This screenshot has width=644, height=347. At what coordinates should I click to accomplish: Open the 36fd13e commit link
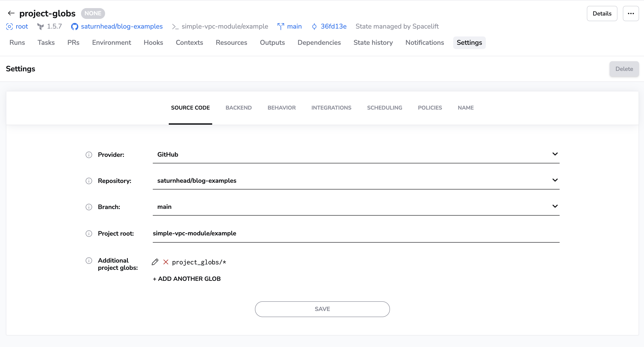click(x=333, y=27)
